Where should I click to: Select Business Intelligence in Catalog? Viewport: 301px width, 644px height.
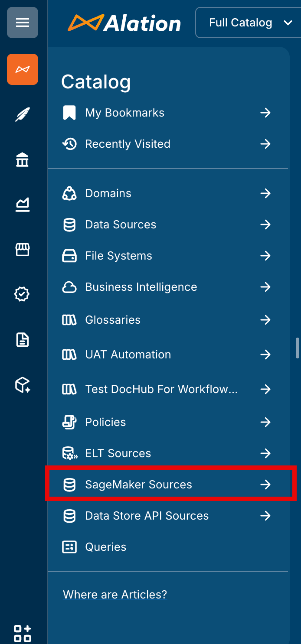[x=141, y=287]
